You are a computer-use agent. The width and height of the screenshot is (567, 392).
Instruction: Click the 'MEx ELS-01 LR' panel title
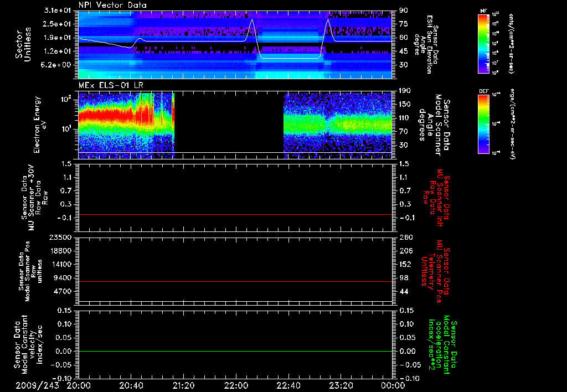tap(111, 85)
